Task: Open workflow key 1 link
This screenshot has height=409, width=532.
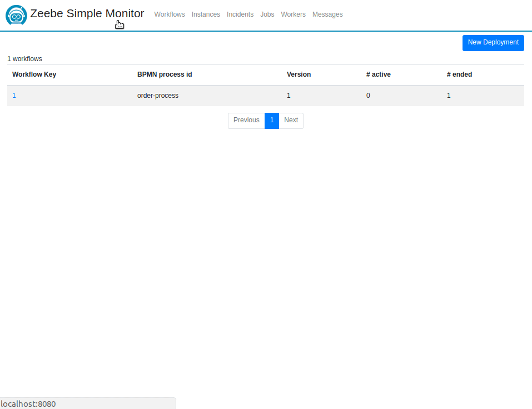Action: pyautogui.click(x=14, y=96)
